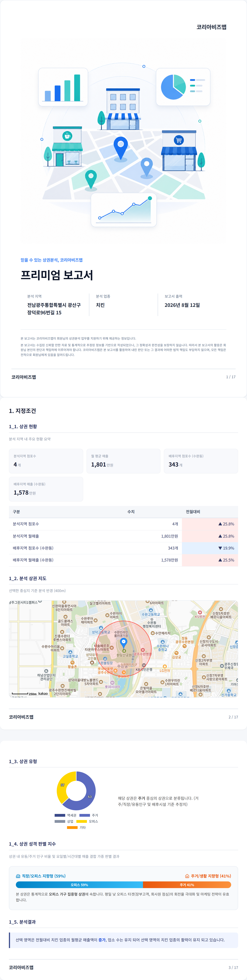This screenshot has width=247, height=980.
Task: Click the pie chart card in cover illustration
Action: pos(183,87)
